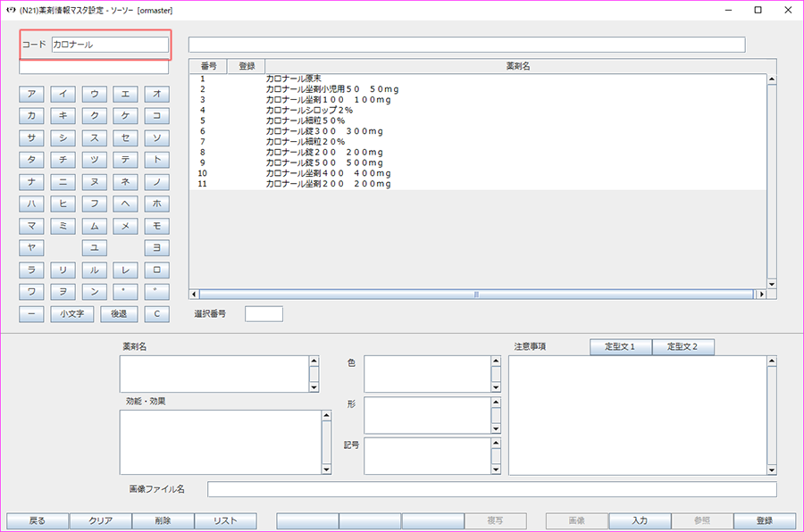The height and width of the screenshot is (532, 804).
Task: Switch to the 定型文1 tab
Action: point(621,347)
